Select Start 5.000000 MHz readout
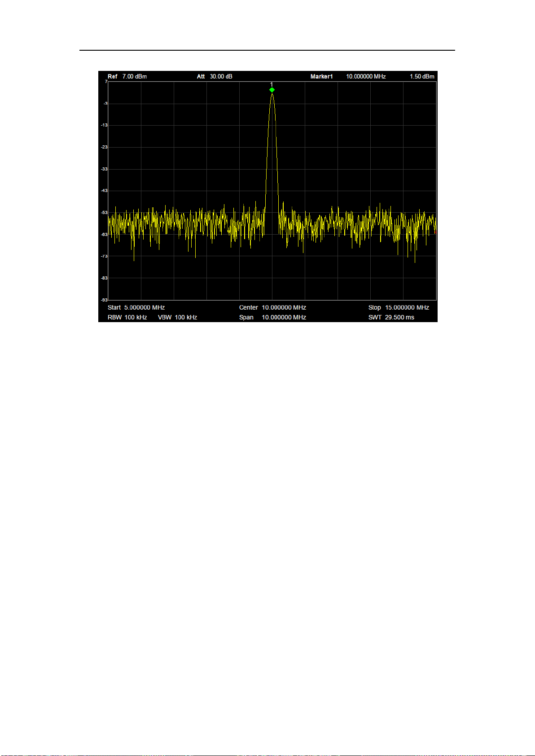Viewport: 535px width, 756px height. (x=136, y=307)
